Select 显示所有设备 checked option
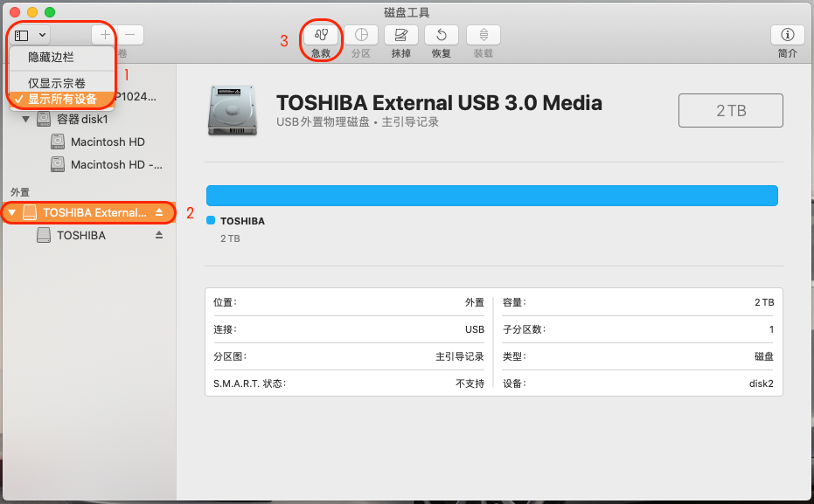 tap(62, 99)
